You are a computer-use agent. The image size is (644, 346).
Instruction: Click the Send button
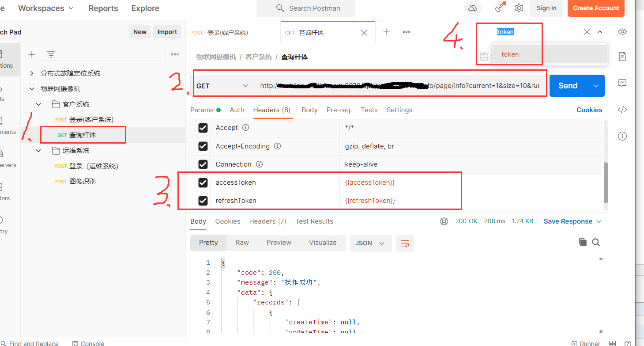(x=568, y=86)
